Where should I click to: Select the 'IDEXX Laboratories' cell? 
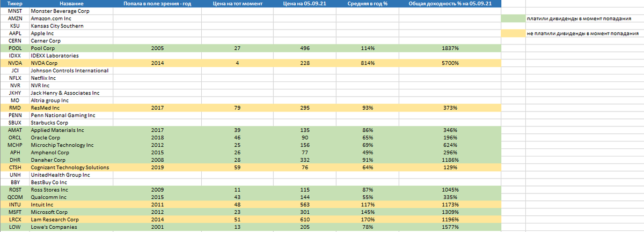(x=71, y=56)
